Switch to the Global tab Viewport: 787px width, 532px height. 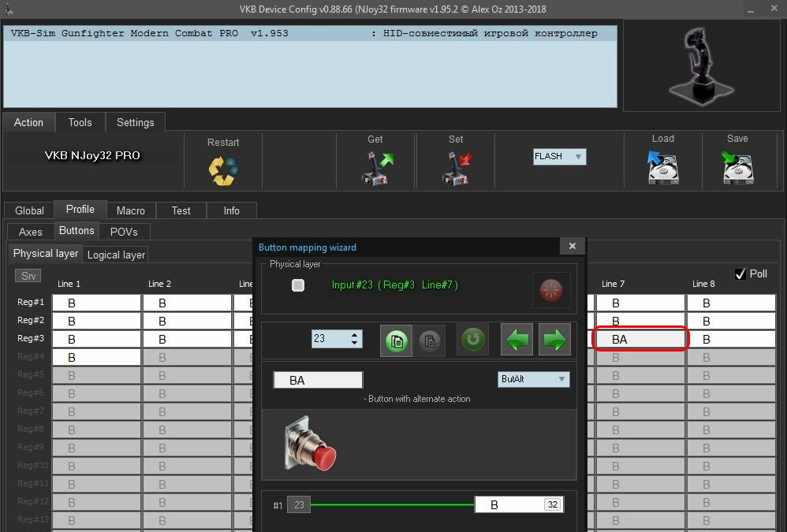click(x=29, y=210)
